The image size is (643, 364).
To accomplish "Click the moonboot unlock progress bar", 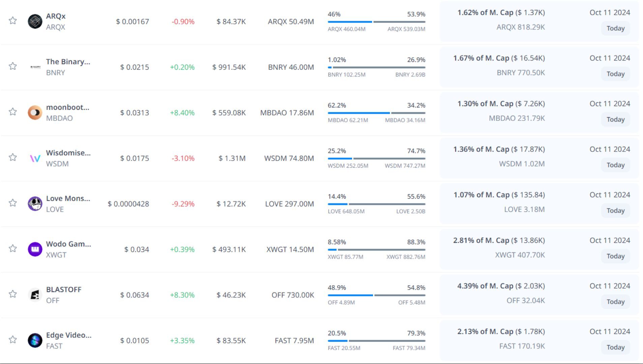I will (x=376, y=113).
